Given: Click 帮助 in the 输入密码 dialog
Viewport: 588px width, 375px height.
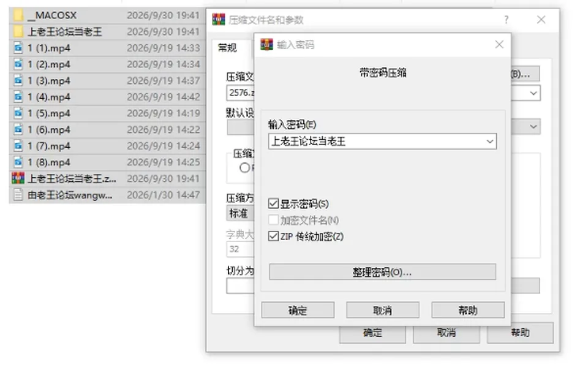Looking at the screenshot, I should (468, 310).
